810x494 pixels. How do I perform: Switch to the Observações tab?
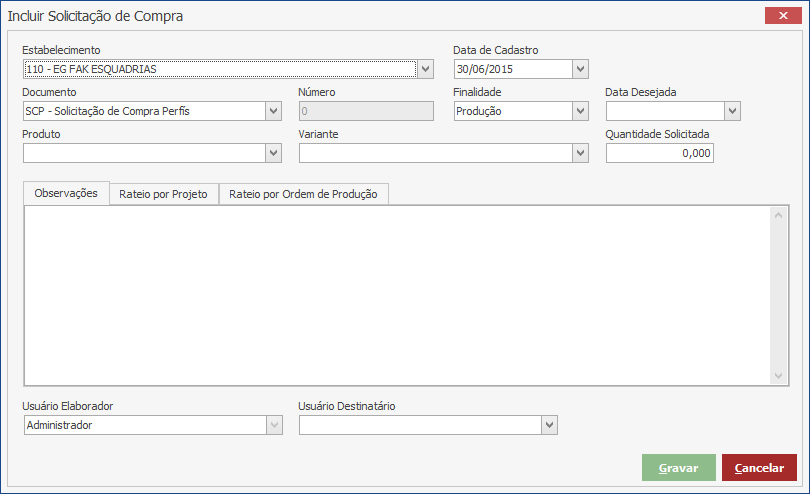point(66,193)
